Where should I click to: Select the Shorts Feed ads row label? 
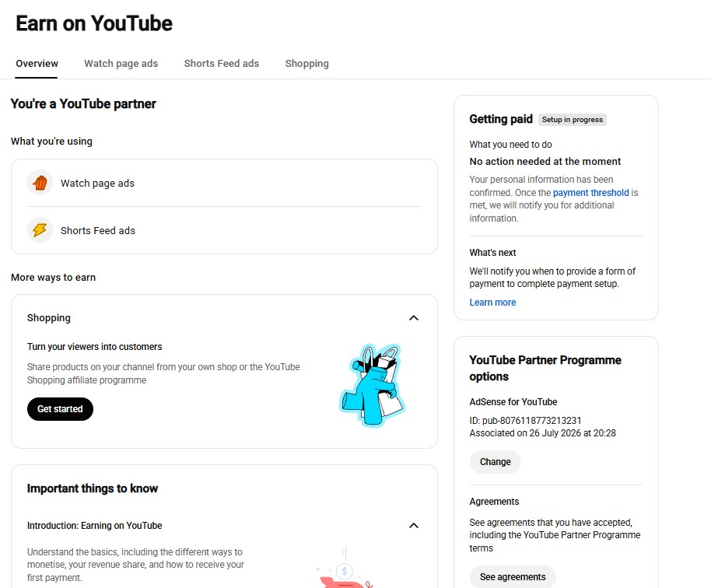98,230
